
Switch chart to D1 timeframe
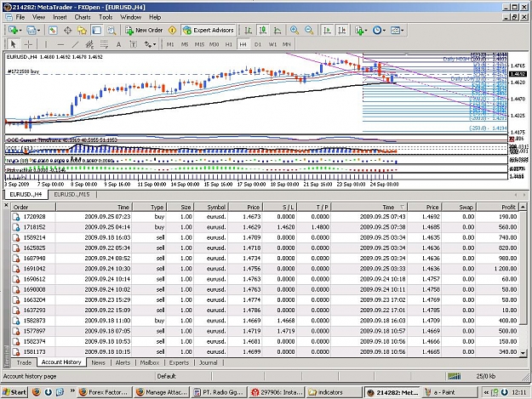click(258, 44)
